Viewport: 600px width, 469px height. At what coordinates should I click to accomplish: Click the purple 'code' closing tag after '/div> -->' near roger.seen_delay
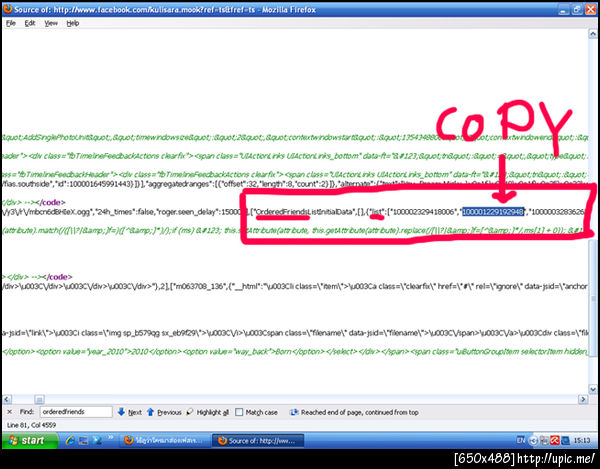click(x=51, y=202)
